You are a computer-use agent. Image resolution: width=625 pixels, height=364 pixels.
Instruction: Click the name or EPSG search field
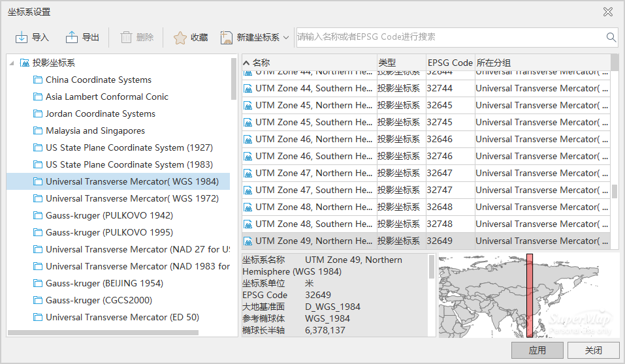tap(449, 37)
